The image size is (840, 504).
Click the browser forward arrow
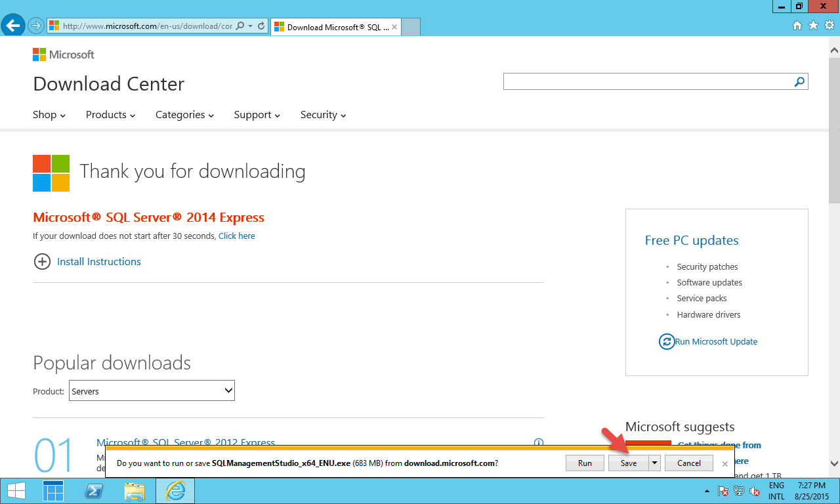pyautogui.click(x=35, y=26)
